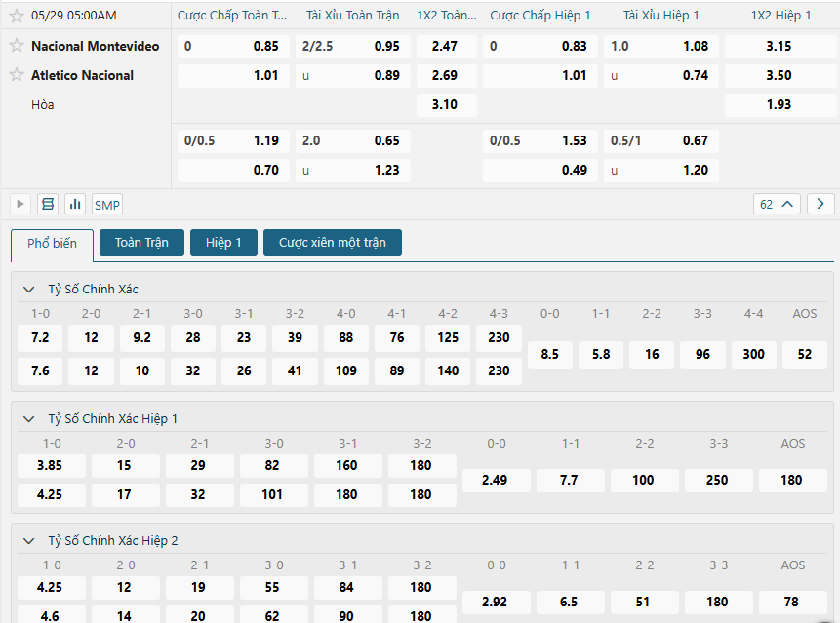Image resolution: width=840 pixels, height=623 pixels.
Task: Open the scoreboard layout icon
Action: point(47,204)
